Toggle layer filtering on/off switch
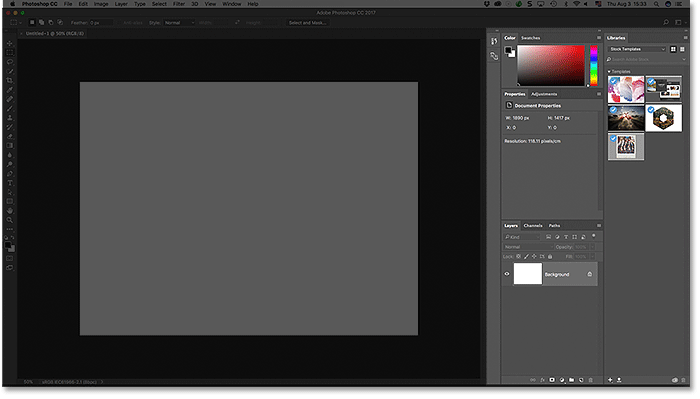Screen dimensions: 700x399 click(594, 236)
